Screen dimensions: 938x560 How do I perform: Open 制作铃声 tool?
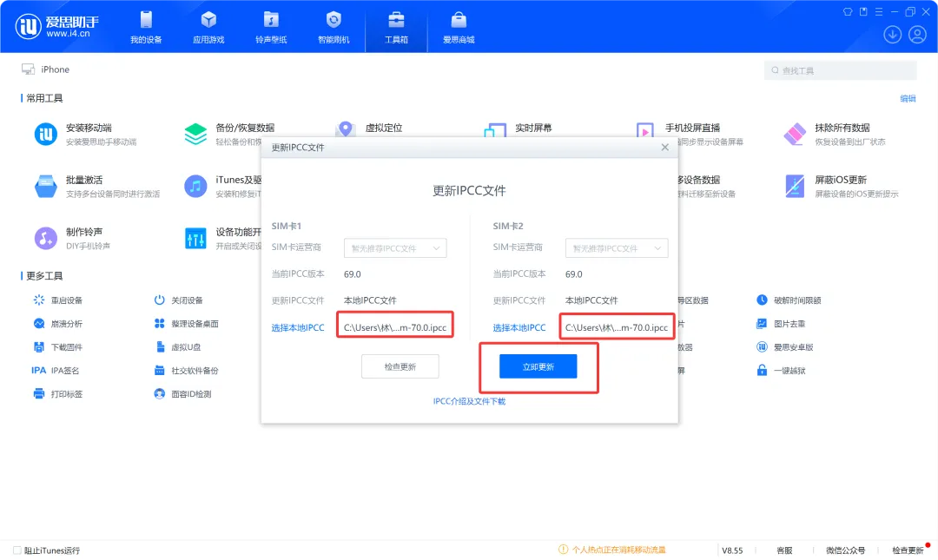[x=72, y=238]
